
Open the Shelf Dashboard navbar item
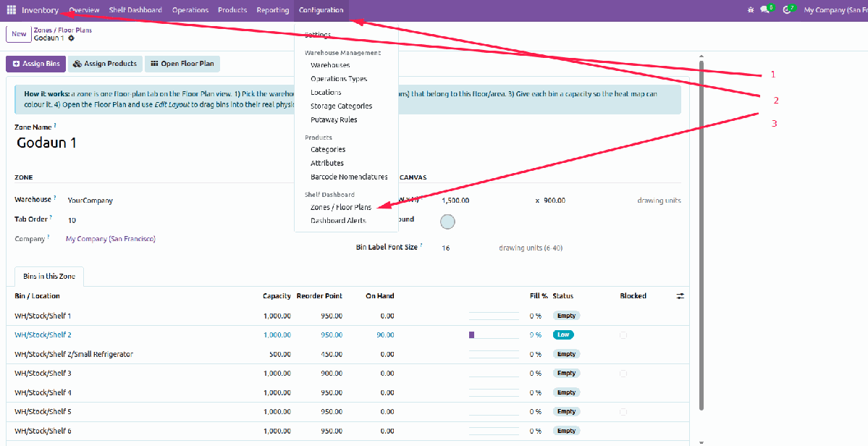[135, 10]
